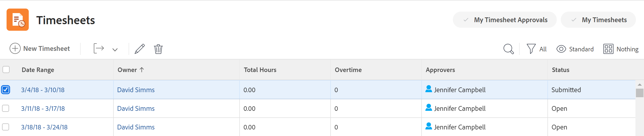This screenshot has height=136, width=644.
Task: Delete selected timesheet with trash icon
Action: click(x=158, y=49)
